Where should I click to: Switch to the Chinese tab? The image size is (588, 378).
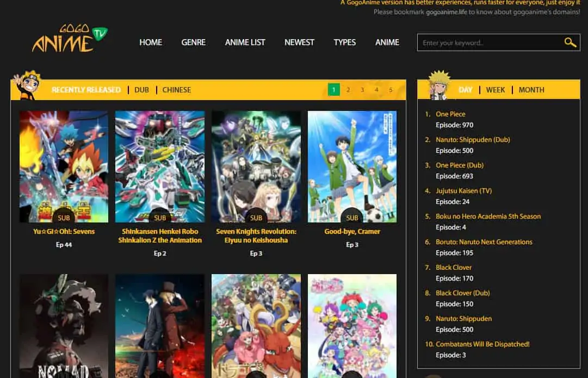[177, 90]
